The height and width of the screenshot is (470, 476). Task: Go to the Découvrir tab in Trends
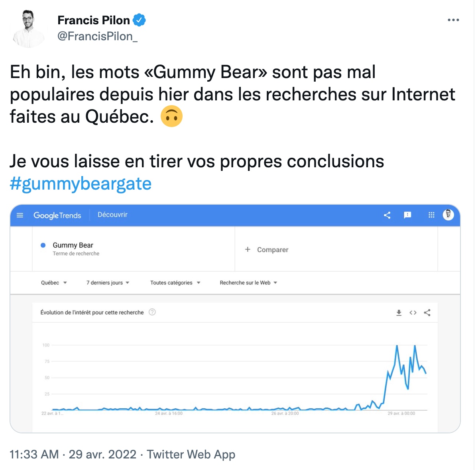(112, 215)
